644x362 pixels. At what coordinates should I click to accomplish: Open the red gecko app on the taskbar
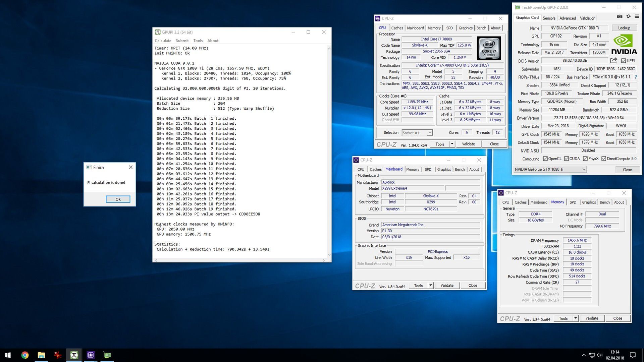pyautogui.click(x=58, y=355)
